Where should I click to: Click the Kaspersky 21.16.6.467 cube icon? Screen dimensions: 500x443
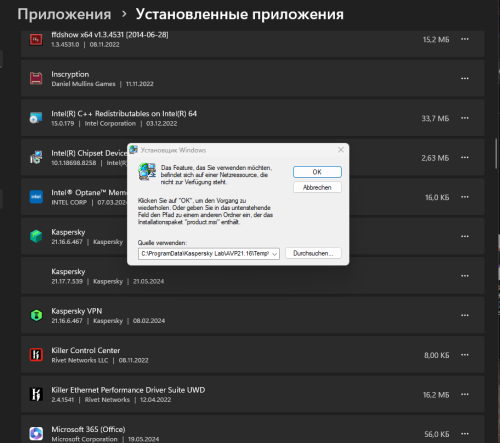point(36,236)
